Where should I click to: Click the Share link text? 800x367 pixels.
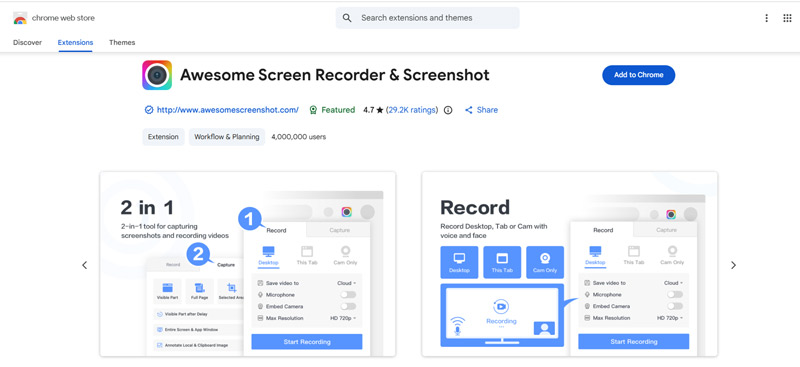coord(487,110)
